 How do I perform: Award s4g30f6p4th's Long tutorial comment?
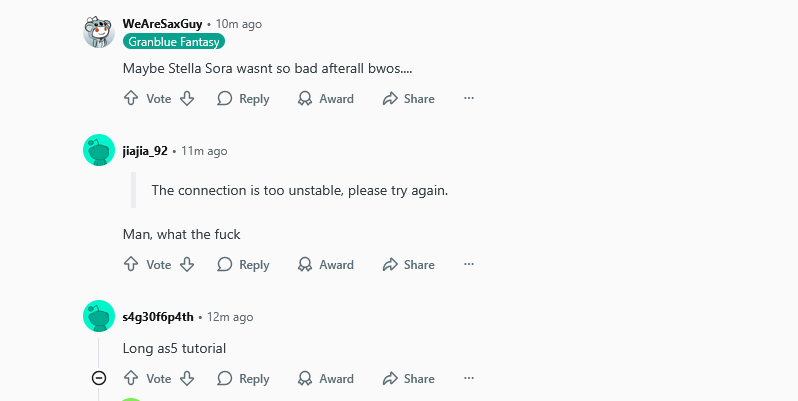pyautogui.click(x=326, y=378)
